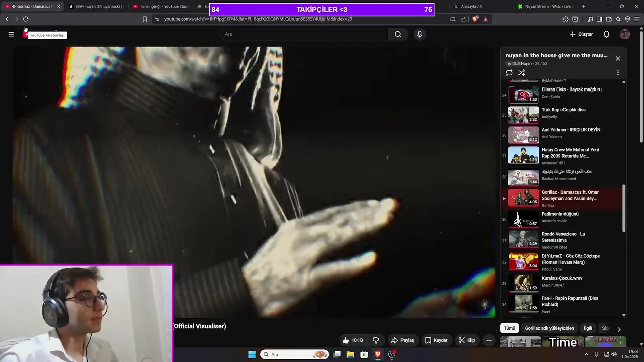Switch to the Anasayfa / X tab
This screenshot has width=644, height=362.
480,7
